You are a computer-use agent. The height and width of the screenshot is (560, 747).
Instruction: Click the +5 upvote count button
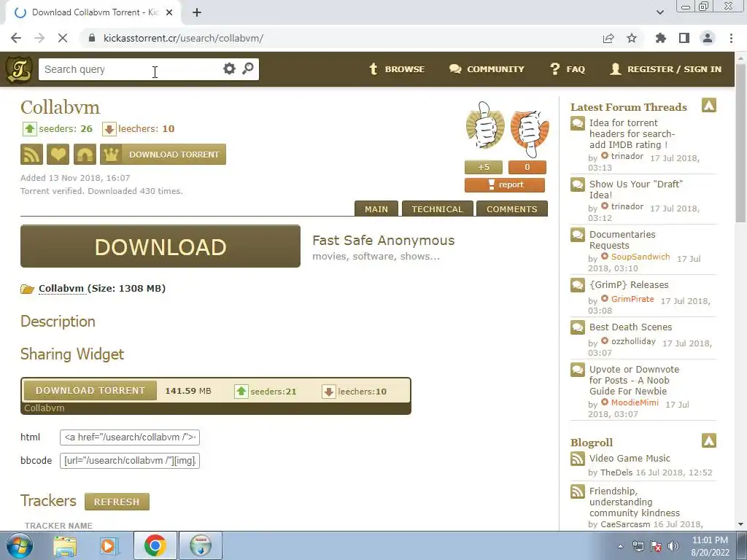tap(484, 167)
